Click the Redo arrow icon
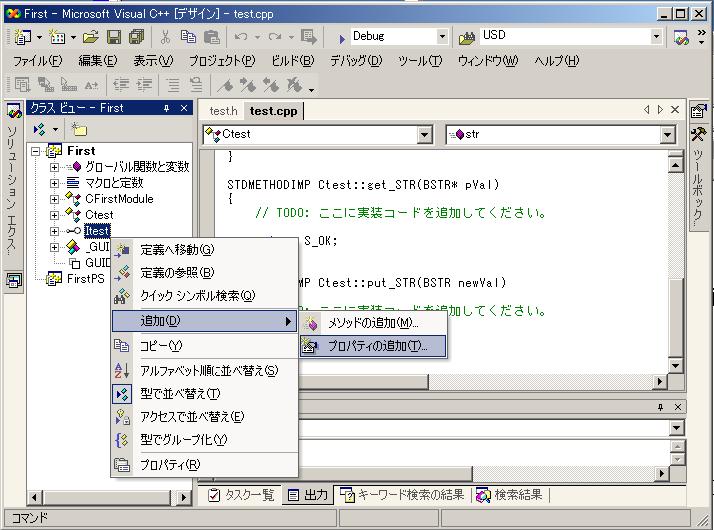The image size is (714, 530). tap(275, 37)
